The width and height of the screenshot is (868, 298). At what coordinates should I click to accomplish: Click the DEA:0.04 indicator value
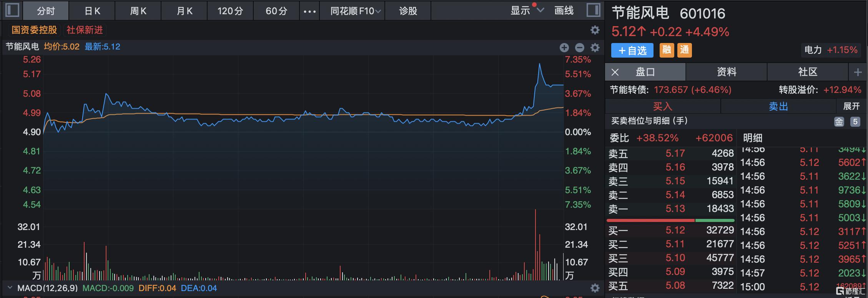pos(199,288)
